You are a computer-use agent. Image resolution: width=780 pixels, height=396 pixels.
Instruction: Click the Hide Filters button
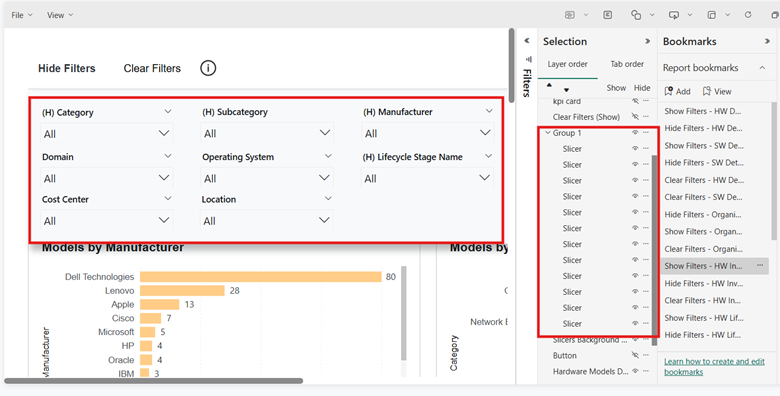[x=67, y=68]
